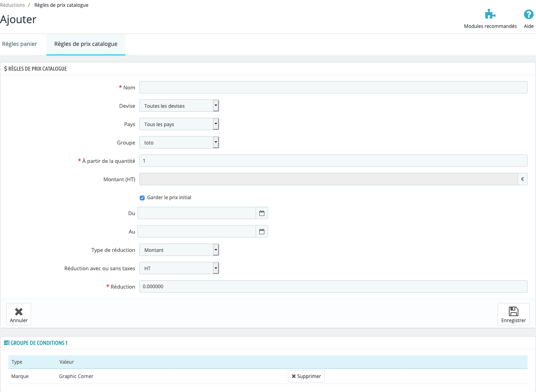Image resolution: width=536 pixels, height=392 pixels.
Task: Open the Devise dropdown
Action: coord(179,106)
